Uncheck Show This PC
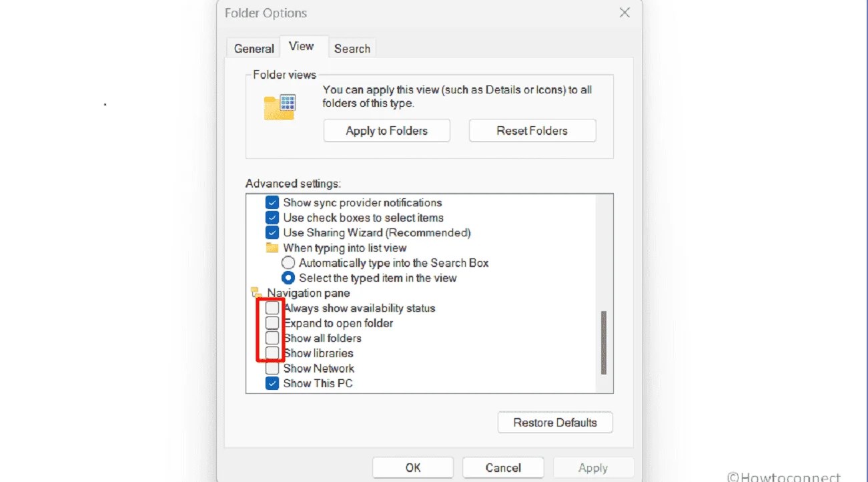This screenshot has width=868, height=482. 272,383
